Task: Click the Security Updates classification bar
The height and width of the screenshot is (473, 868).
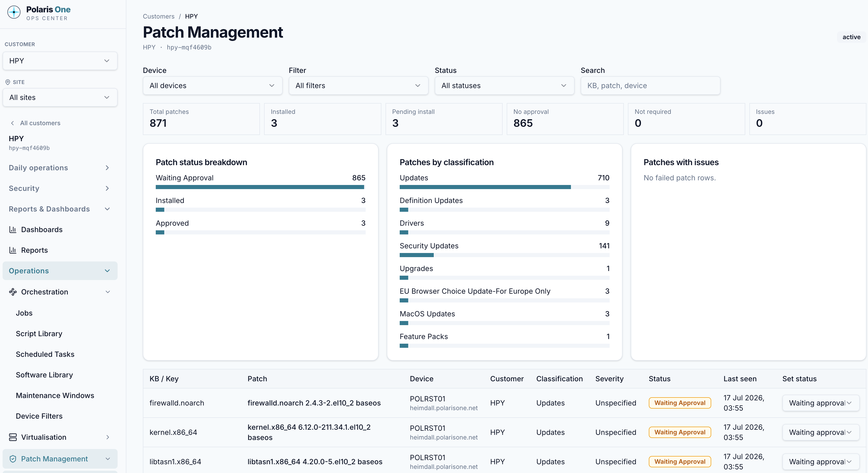Action: coord(504,255)
